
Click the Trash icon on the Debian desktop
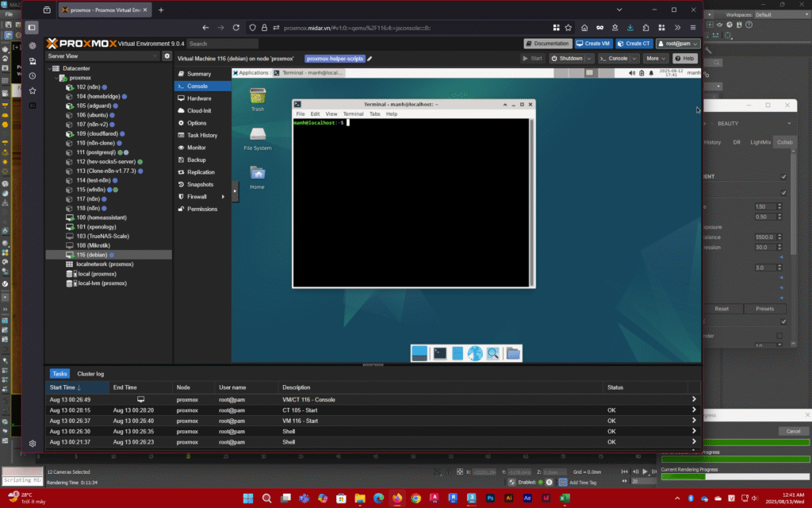click(258, 97)
